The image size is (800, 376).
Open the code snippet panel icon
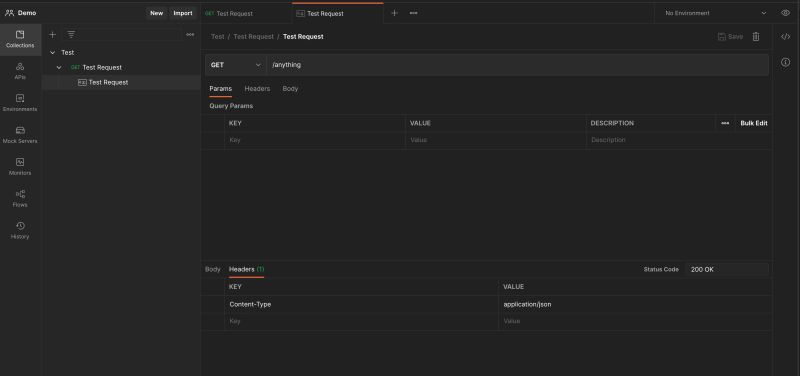click(x=786, y=37)
